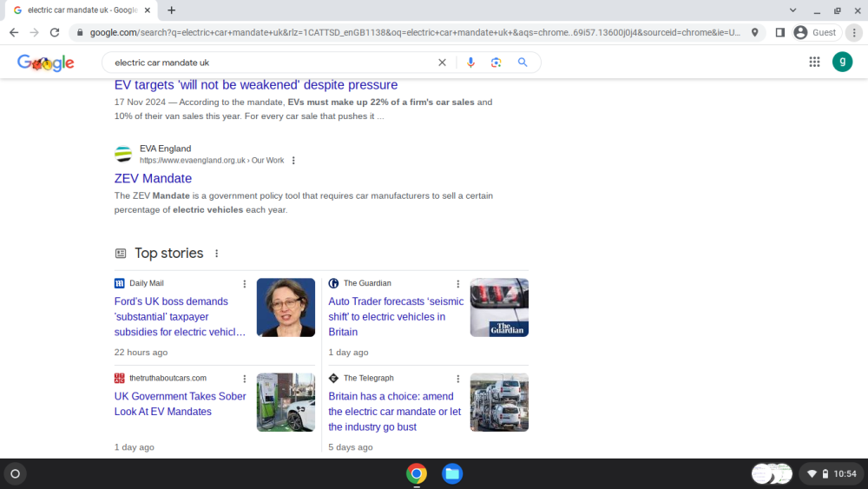The width and height of the screenshot is (868, 489).
Task: Select the electric car mandate uk tab
Action: point(82,10)
